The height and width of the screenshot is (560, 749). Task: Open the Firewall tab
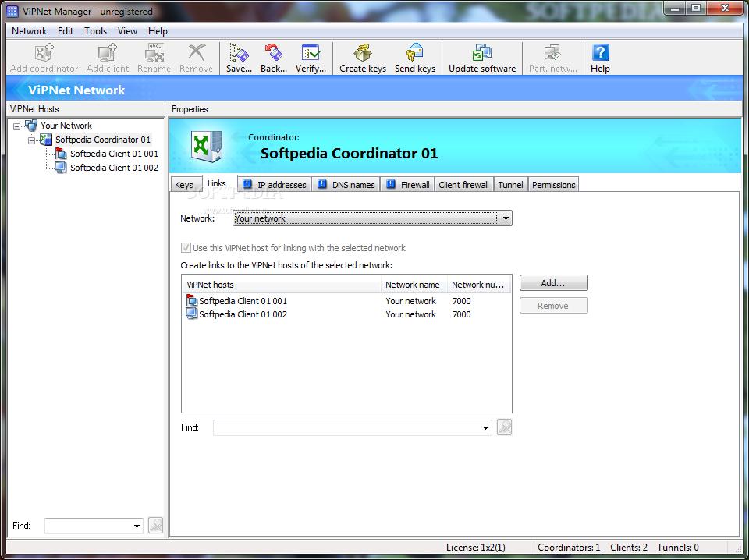pos(408,185)
